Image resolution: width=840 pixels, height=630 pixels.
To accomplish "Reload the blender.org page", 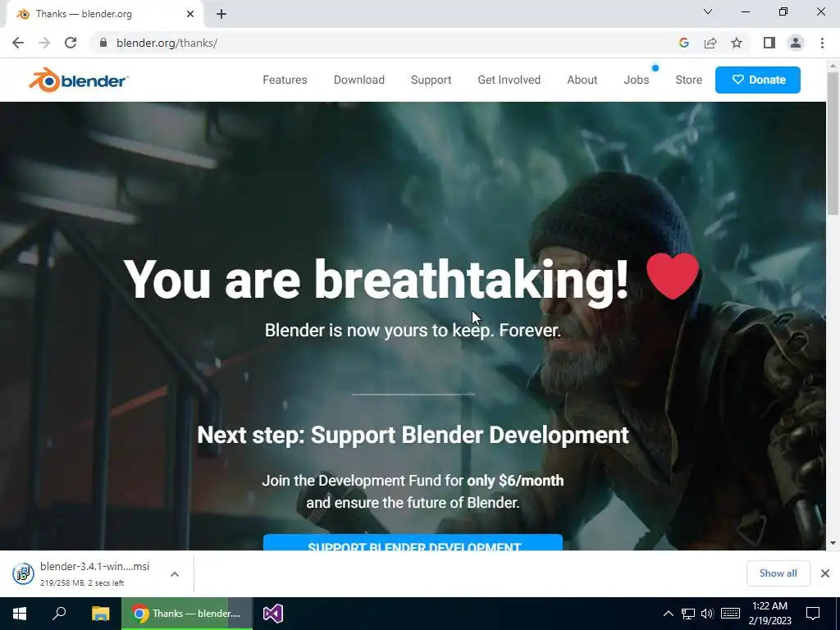I will click(x=71, y=43).
